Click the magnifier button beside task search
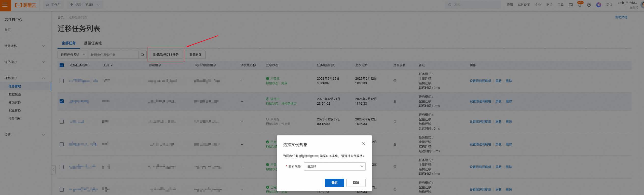 [143, 55]
